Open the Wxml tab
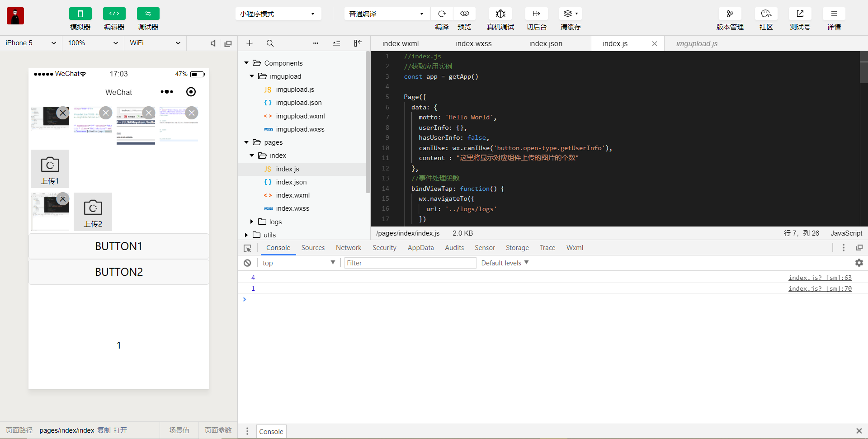This screenshot has height=439, width=868. pyautogui.click(x=575, y=248)
